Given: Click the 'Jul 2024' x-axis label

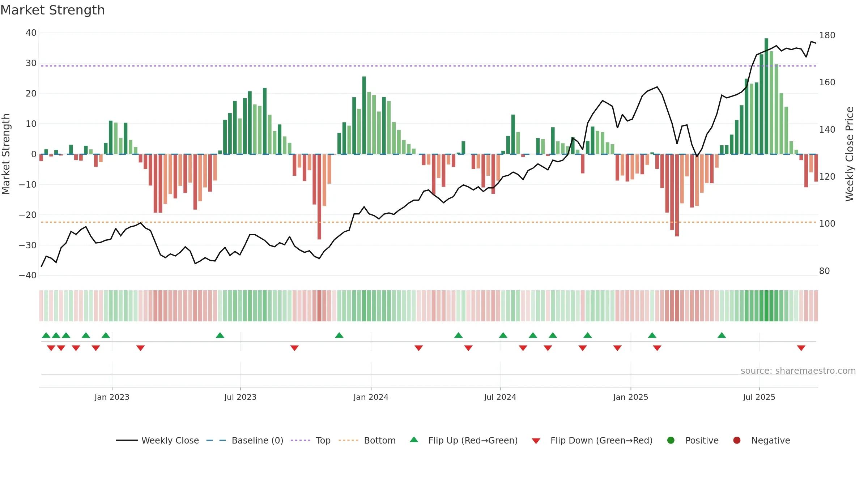Looking at the screenshot, I should (500, 397).
